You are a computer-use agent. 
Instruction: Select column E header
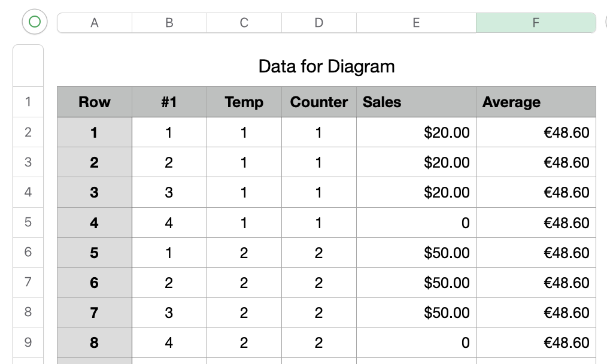(x=416, y=23)
